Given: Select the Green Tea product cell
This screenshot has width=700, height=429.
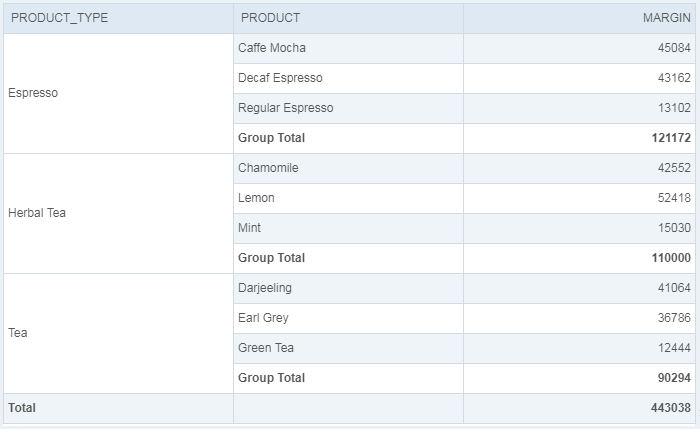Looking at the screenshot, I should pyautogui.click(x=266, y=348).
